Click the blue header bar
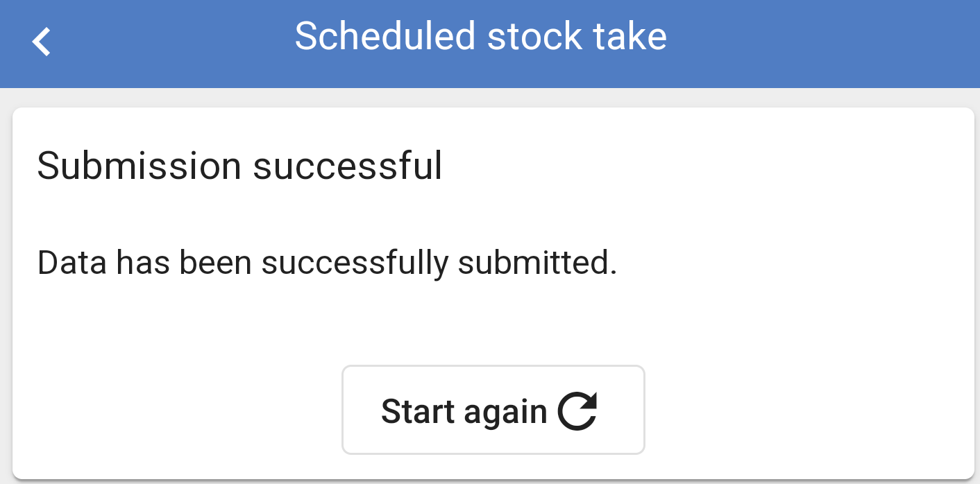 (490, 44)
